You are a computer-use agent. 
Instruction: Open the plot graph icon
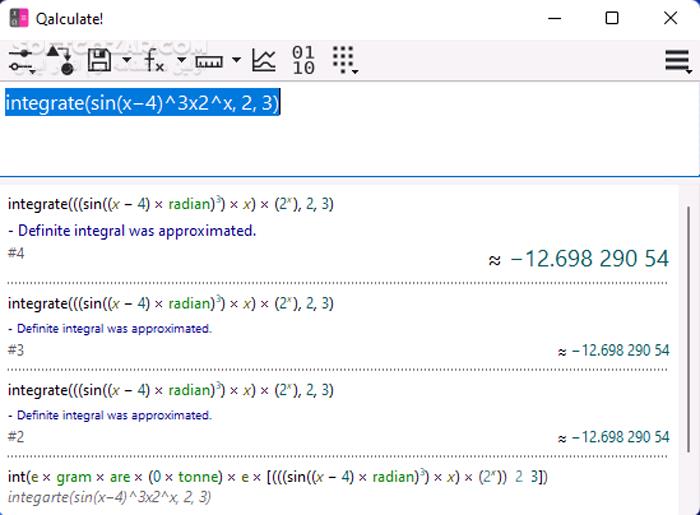click(x=263, y=61)
